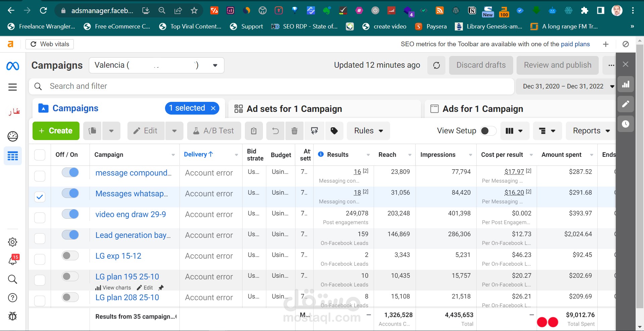This screenshot has width=644, height=331.
Task: Open the Reports dropdown
Action: click(591, 131)
